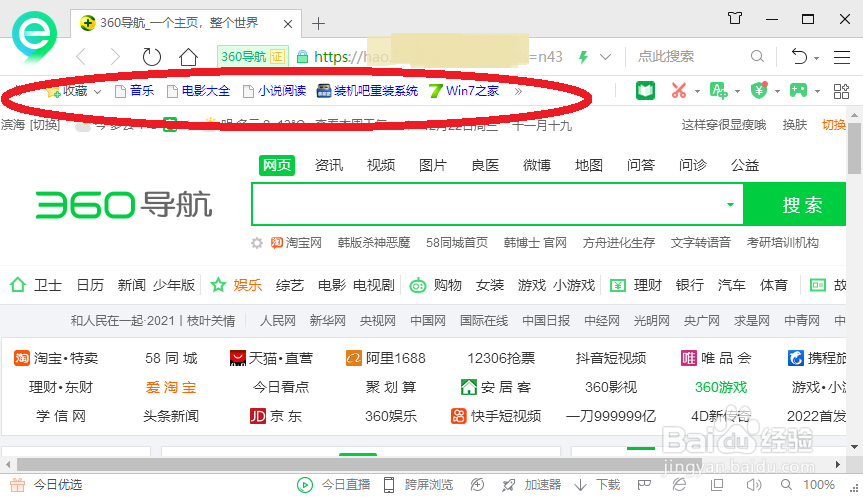The image size is (863, 497).
Task: Open the 人民网 news link
Action: coord(277,321)
